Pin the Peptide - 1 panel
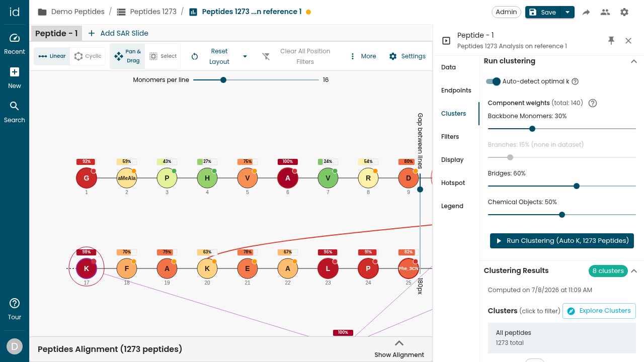The height and width of the screenshot is (362, 644). pos(611,41)
